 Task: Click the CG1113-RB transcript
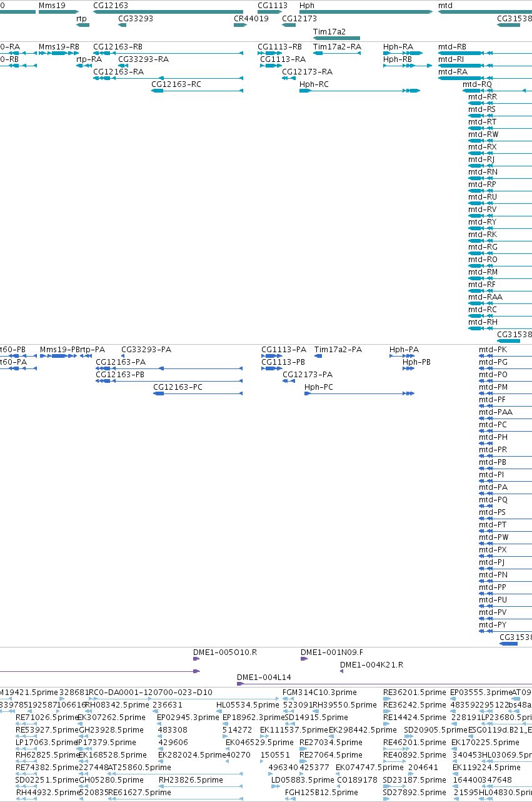[x=271, y=53]
